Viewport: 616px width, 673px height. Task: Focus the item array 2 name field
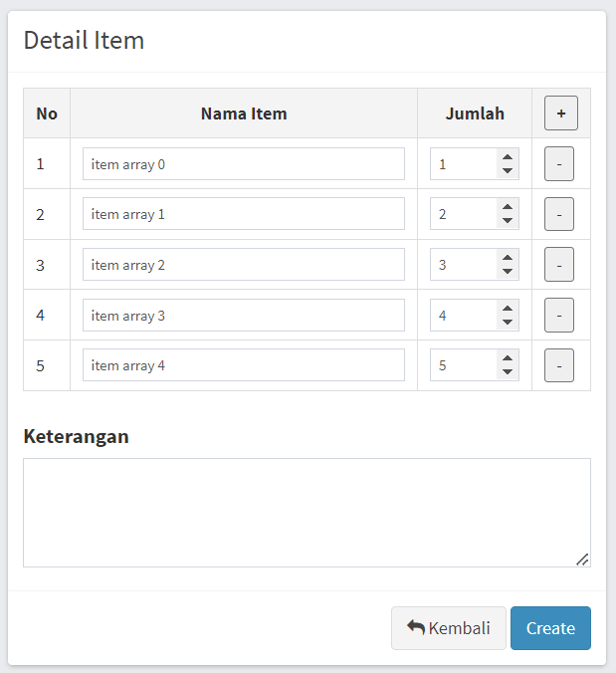click(244, 265)
